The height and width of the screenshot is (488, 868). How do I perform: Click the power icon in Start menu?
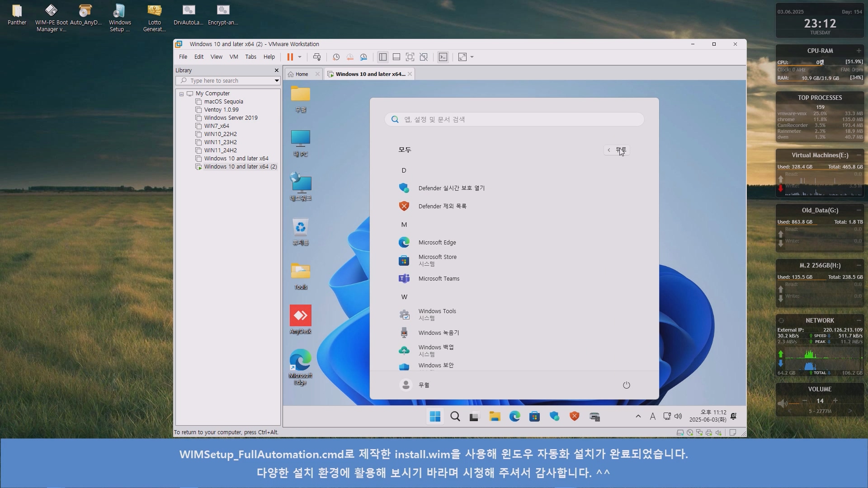click(626, 385)
